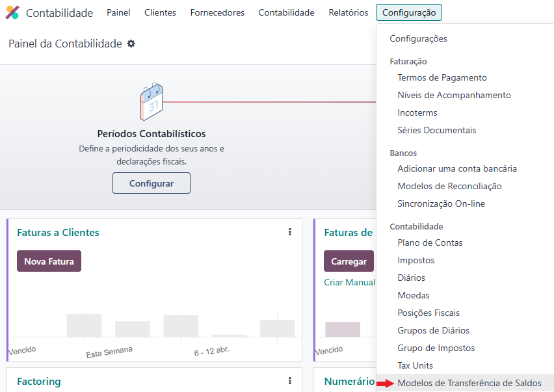Image resolution: width=554 pixels, height=392 pixels.
Task: Open the Fornecedores menu
Action: (217, 13)
